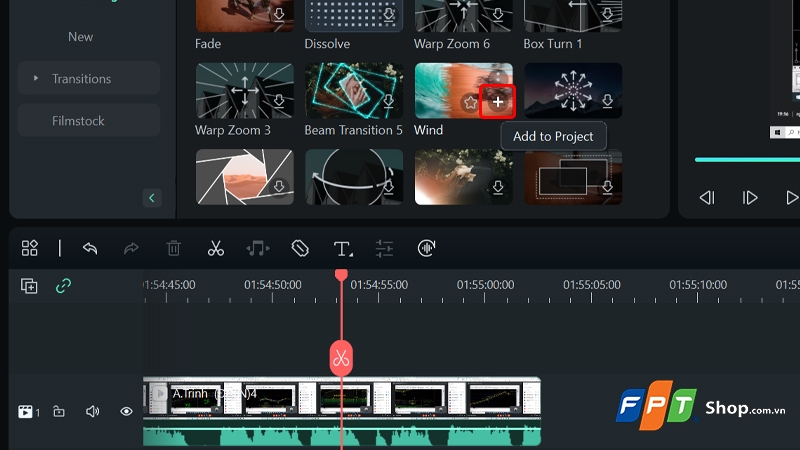Open the text title tool
This screenshot has height=450, width=800.
point(342,249)
